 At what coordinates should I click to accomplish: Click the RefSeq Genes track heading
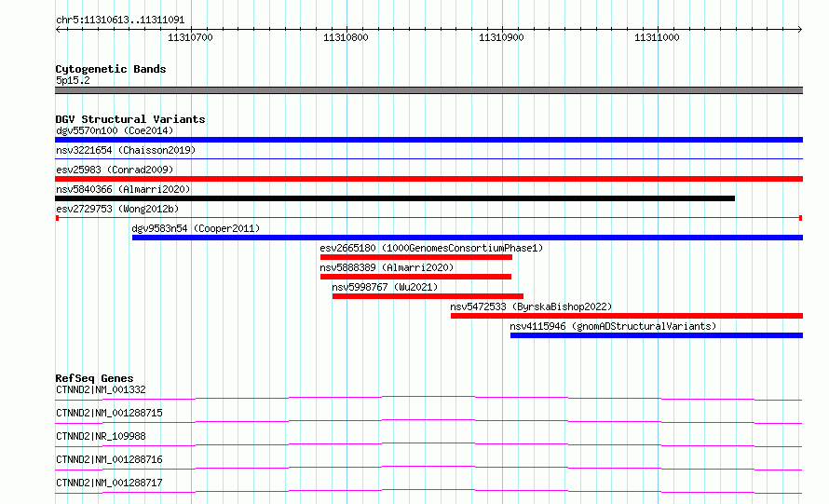[x=95, y=378]
